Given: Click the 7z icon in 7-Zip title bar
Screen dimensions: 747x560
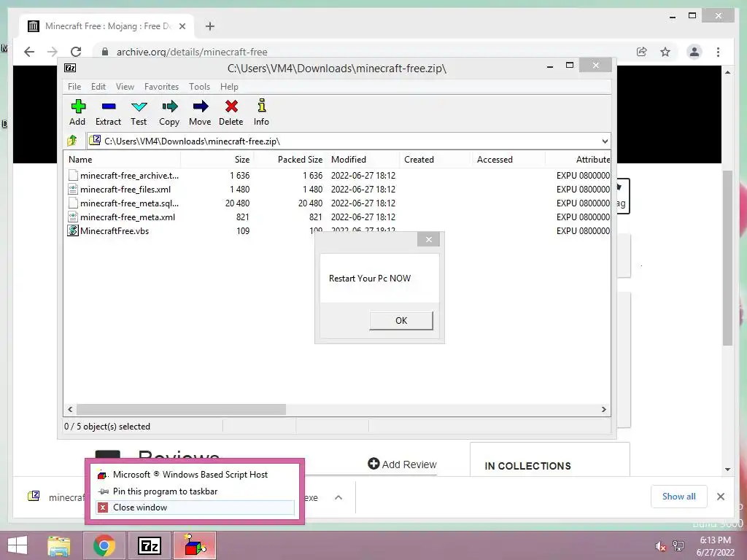Looking at the screenshot, I should (x=70, y=68).
